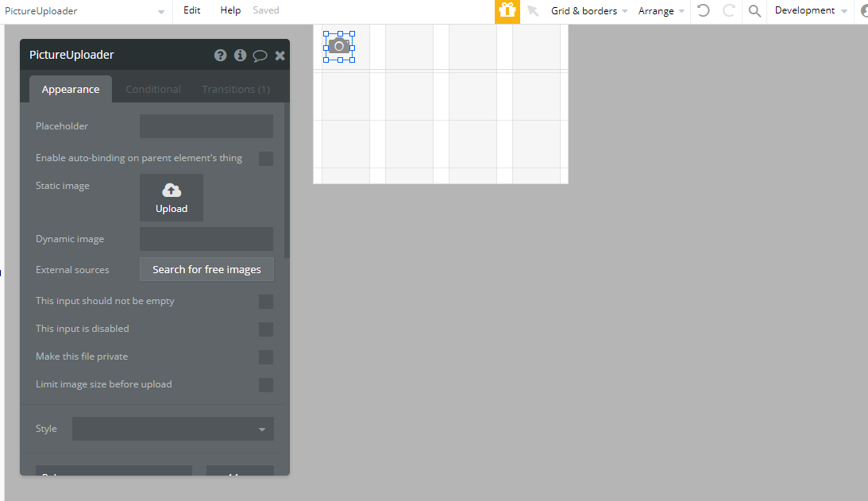Viewport: 868px width, 501px height.
Task: Click the PictureUploader panel title
Action: [x=71, y=55]
